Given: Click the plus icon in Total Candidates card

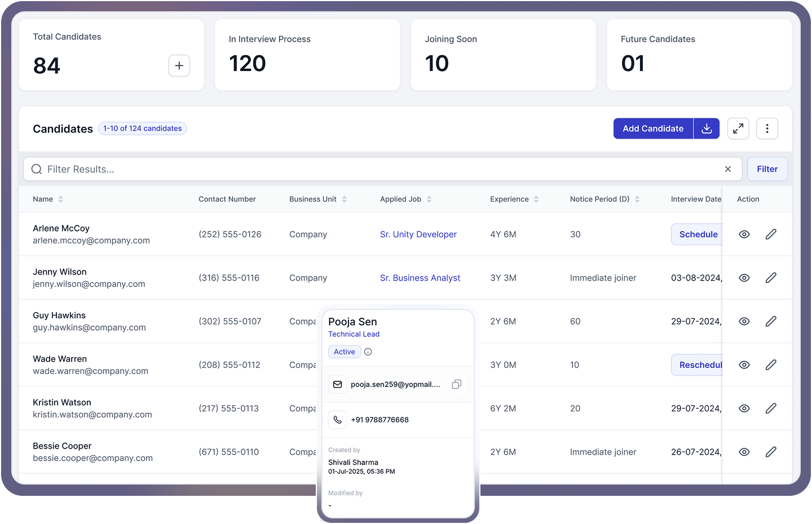Looking at the screenshot, I should coord(179,66).
